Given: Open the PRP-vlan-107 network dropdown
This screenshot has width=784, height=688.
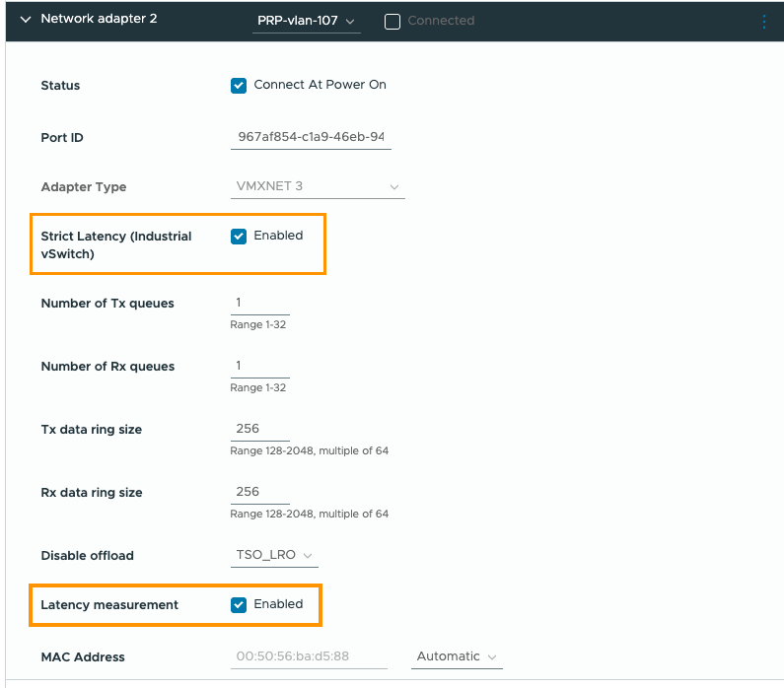Looking at the screenshot, I should point(307,21).
